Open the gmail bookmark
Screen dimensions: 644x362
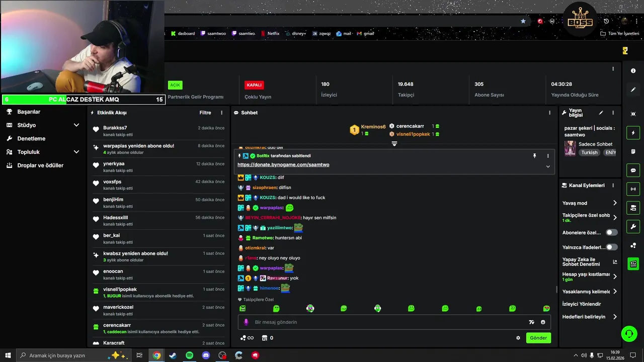[365, 34]
